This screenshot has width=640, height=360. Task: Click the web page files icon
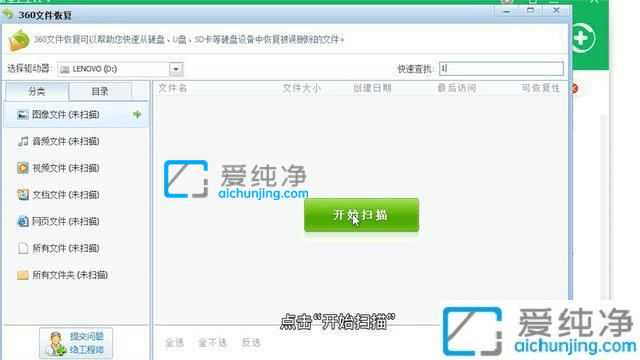(x=22, y=222)
